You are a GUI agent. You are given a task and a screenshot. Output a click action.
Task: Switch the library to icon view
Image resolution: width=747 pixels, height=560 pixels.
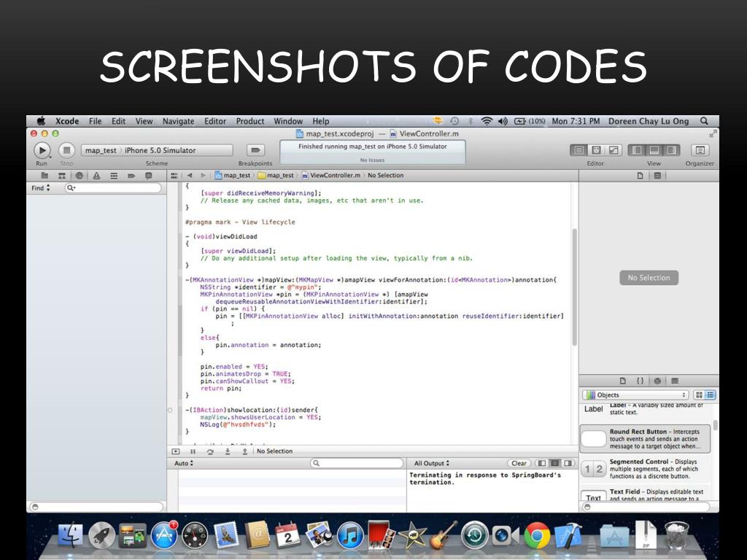point(699,394)
